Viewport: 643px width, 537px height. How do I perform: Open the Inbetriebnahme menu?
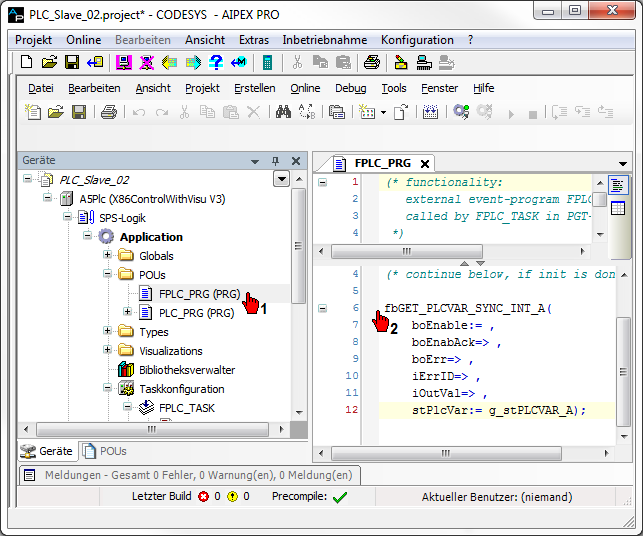click(324, 40)
